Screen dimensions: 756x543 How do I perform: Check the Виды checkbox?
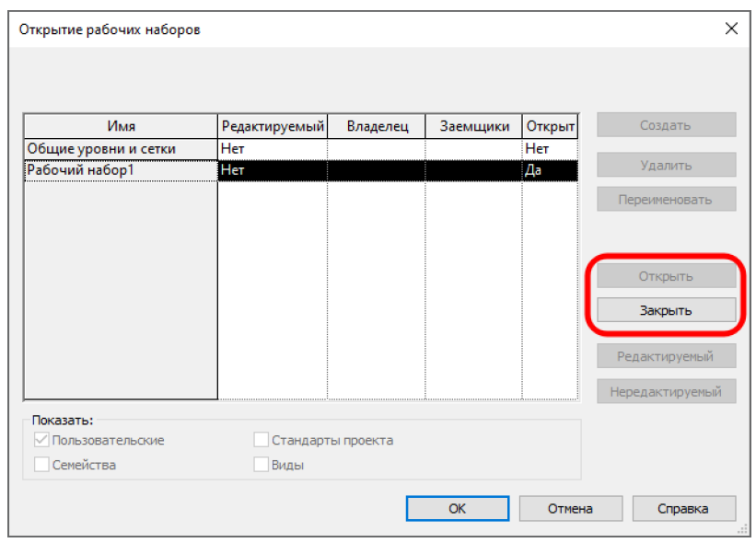(262, 465)
